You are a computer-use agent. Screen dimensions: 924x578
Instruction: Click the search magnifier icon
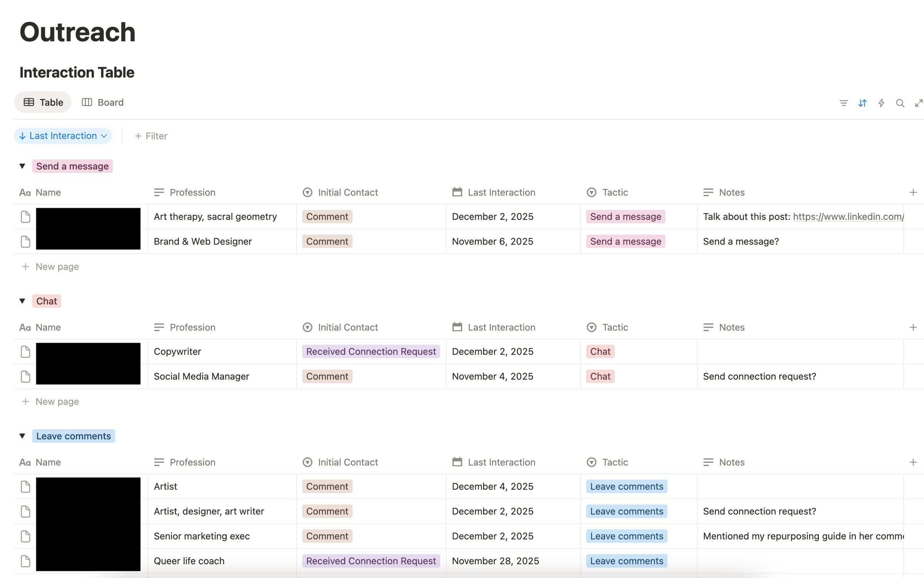pyautogui.click(x=900, y=103)
